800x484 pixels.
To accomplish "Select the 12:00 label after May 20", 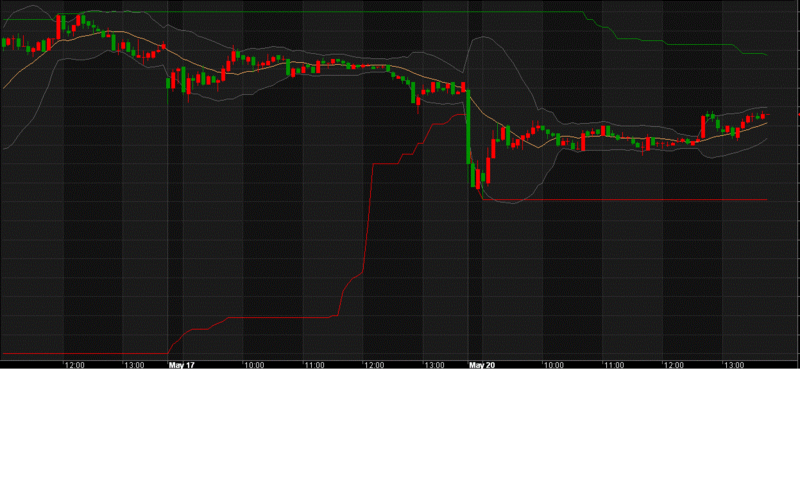I will click(673, 365).
